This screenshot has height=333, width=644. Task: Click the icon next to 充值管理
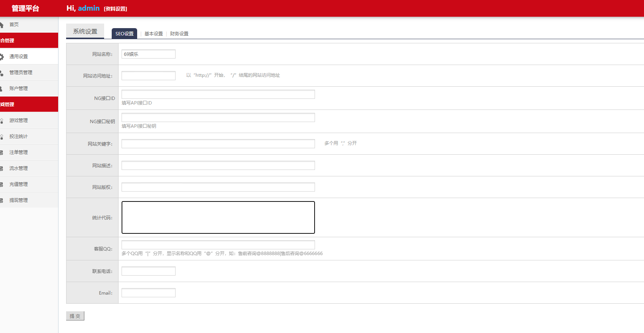click(2, 184)
